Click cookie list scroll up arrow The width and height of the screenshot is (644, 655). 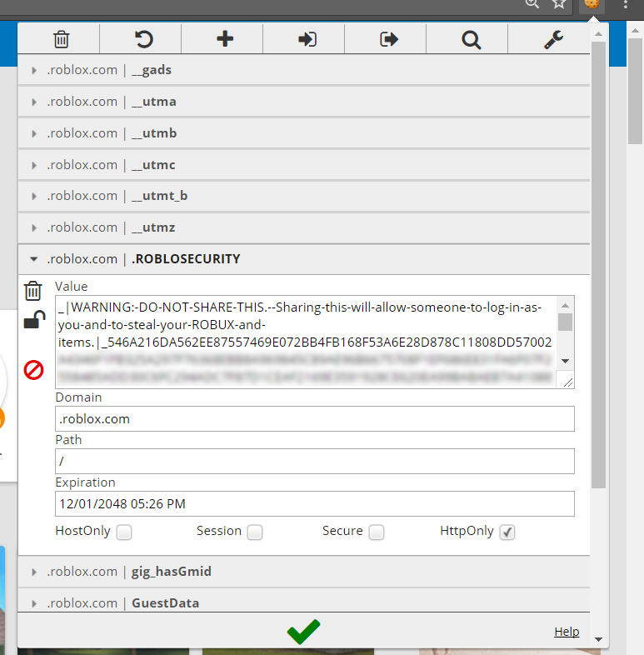598,34
